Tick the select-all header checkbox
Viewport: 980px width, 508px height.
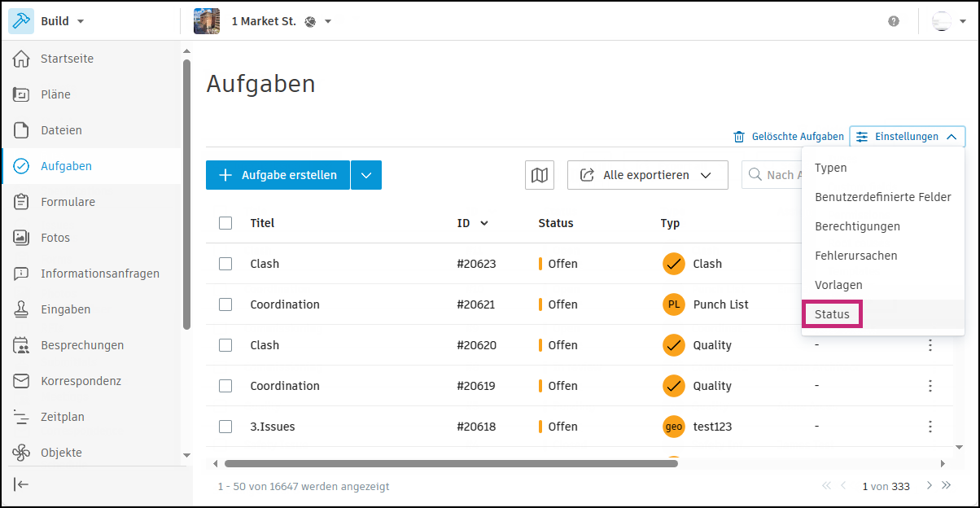pyautogui.click(x=225, y=223)
